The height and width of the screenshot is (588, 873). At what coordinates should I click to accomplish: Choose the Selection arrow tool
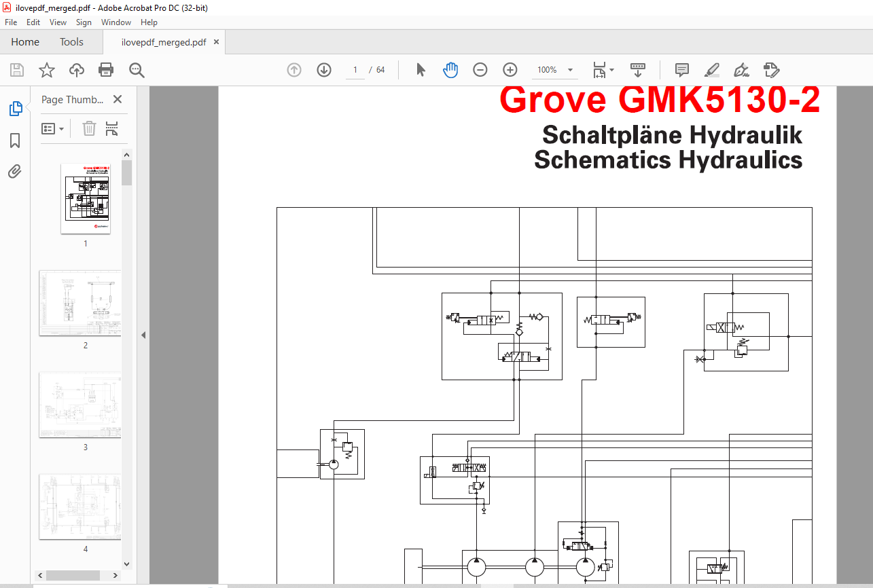tap(421, 70)
